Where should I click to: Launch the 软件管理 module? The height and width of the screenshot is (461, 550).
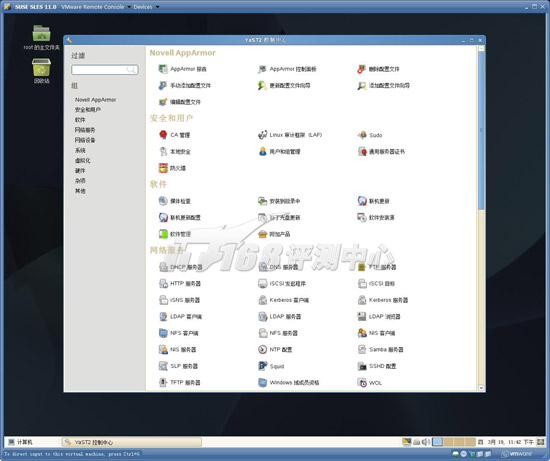coord(175,234)
